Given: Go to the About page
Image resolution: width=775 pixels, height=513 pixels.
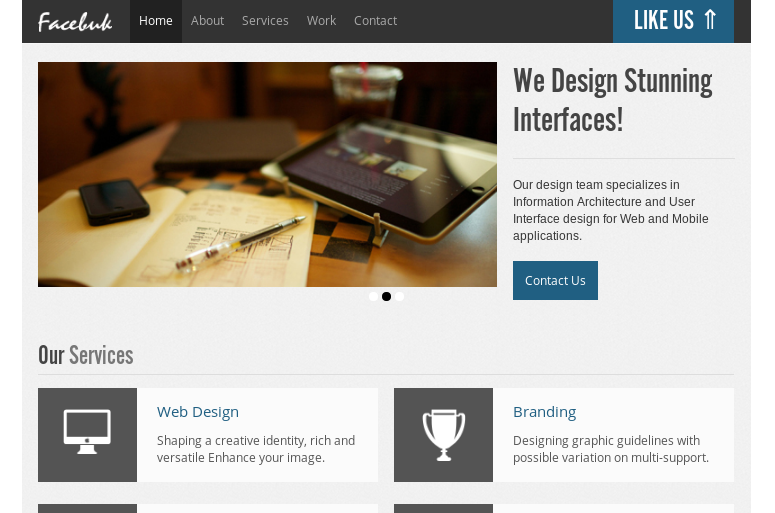Looking at the screenshot, I should point(208,21).
